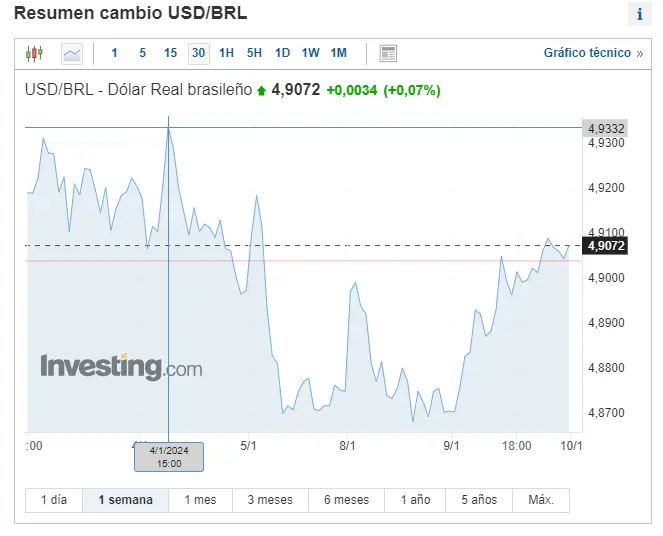This screenshot has width=663, height=536.
Task: View the 6 meses range
Action: click(x=346, y=500)
